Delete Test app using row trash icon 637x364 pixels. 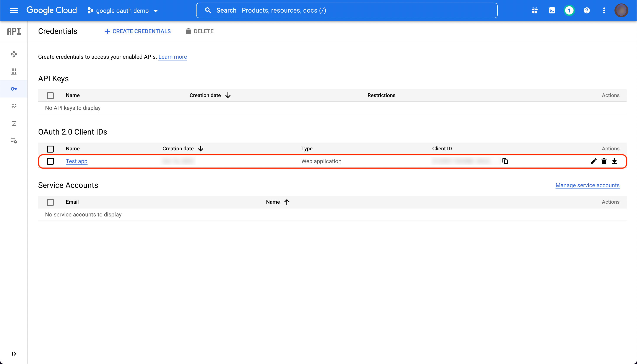(x=604, y=161)
